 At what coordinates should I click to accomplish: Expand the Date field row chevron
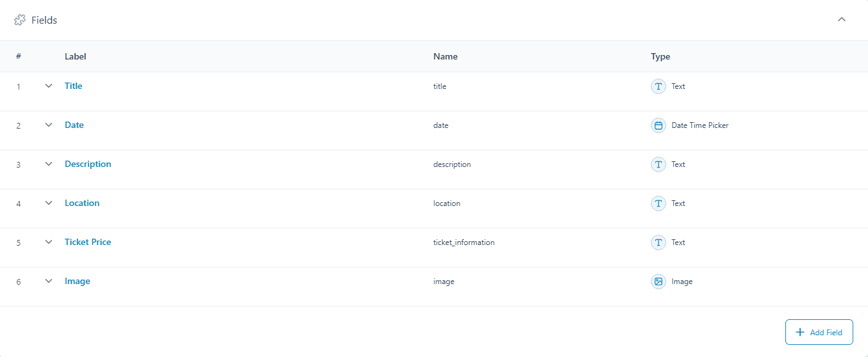click(49, 125)
